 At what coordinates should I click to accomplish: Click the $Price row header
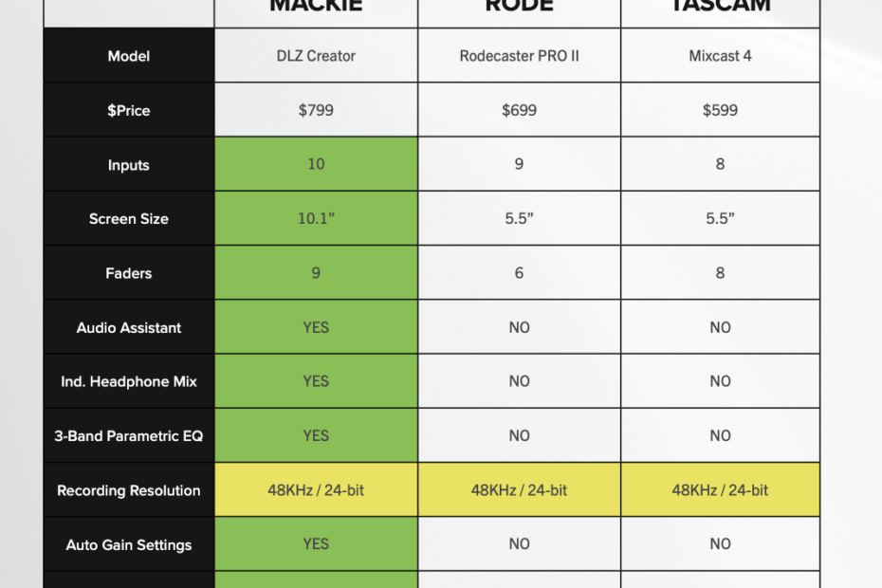129,110
